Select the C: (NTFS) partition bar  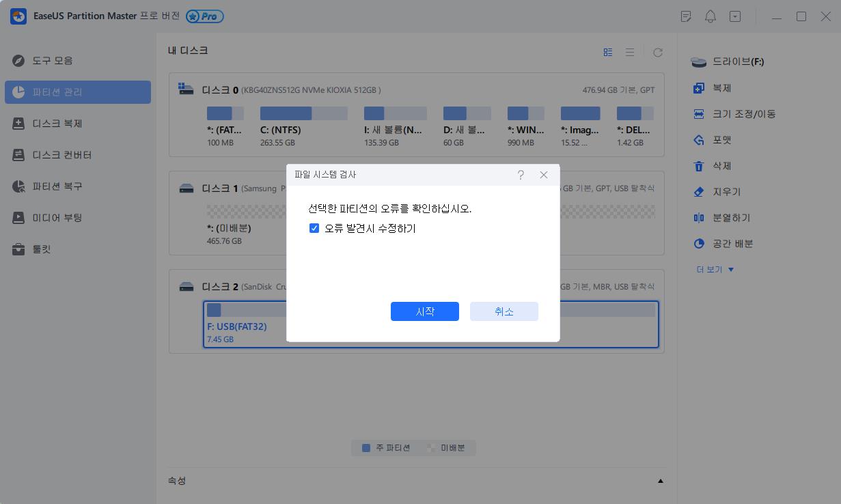click(x=303, y=113)
